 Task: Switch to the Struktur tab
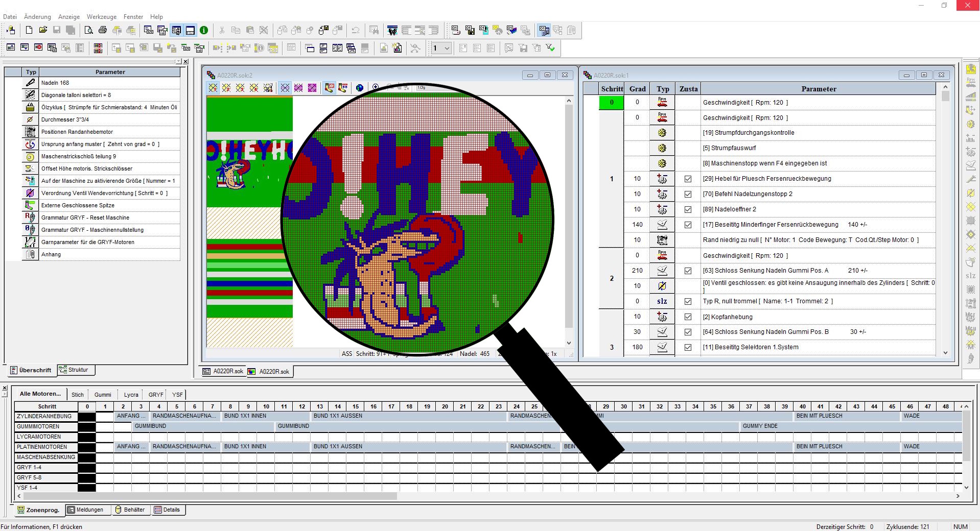coord(76,370)
